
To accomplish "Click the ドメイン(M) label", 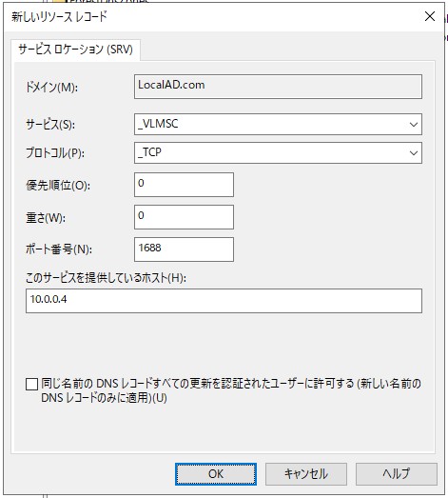I will (51, 87).
